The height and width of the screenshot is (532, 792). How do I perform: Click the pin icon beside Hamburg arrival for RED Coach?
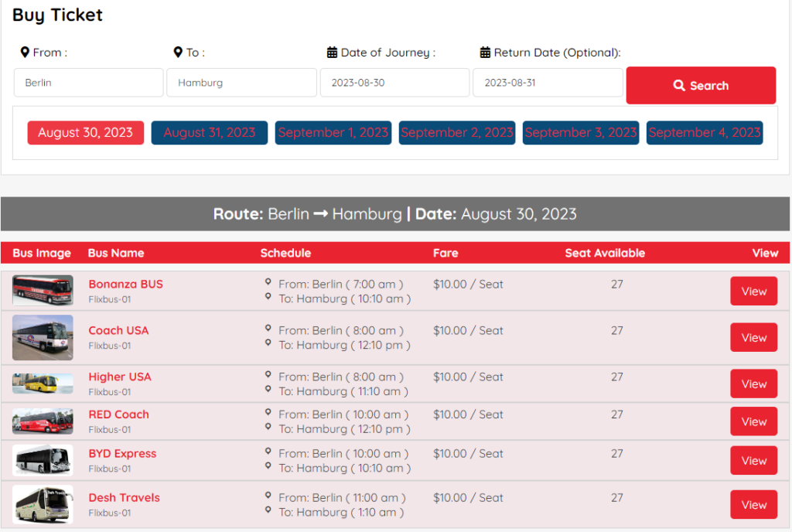(x=268, y=428)
